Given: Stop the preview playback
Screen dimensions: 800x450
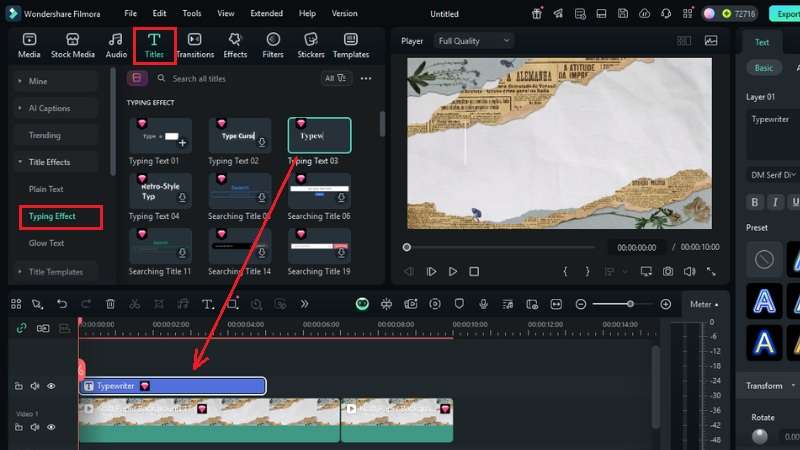Looking at the screenshot, I should (x=474, y=271).
